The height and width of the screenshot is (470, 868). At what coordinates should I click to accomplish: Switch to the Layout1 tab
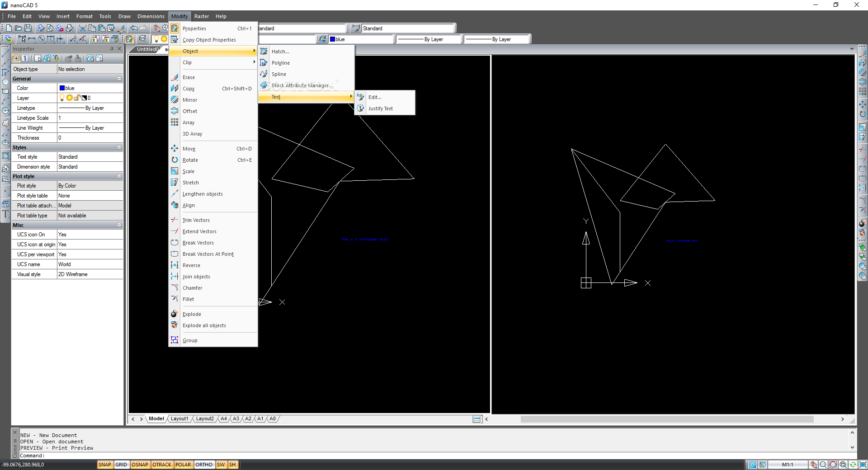coord(179,419)
